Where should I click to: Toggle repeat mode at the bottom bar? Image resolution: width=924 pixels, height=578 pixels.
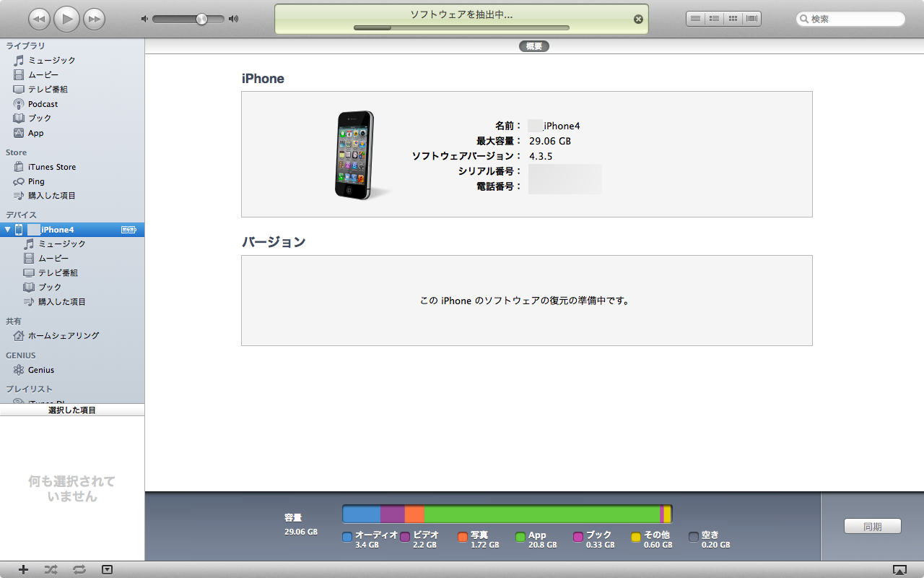pyautogui.click(x=79, y=569)
